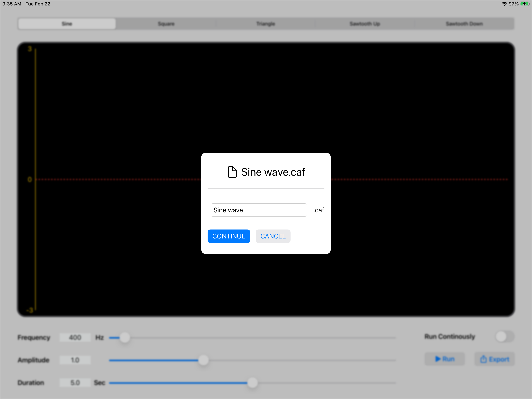Viewport: 532px width, 399px height.
Task: Select the Sawtooth Up tab
Action: [x=365, y=24]
